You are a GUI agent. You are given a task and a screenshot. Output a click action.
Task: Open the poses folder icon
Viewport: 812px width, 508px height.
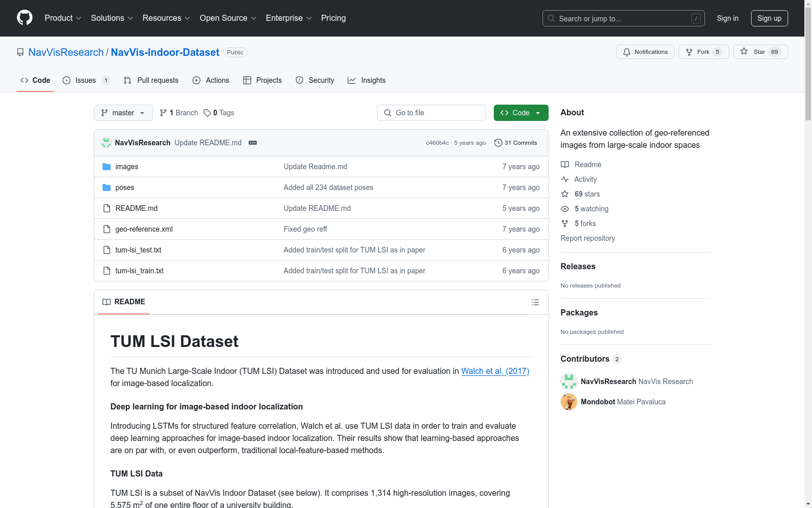click(x=107, y=187)
